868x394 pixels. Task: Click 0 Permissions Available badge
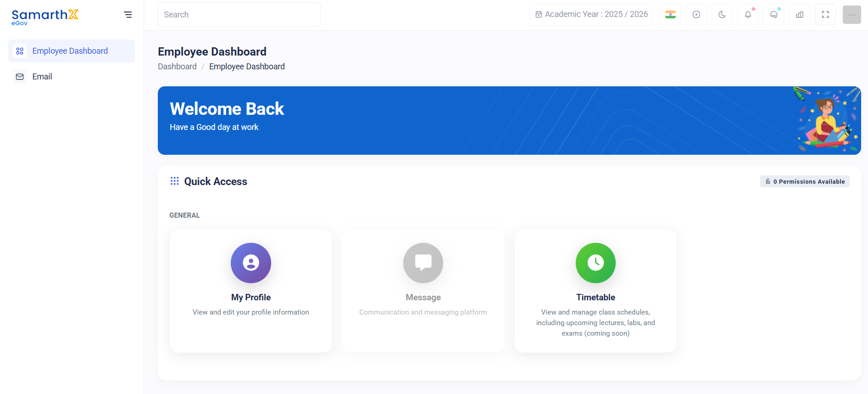pos(805,181)
